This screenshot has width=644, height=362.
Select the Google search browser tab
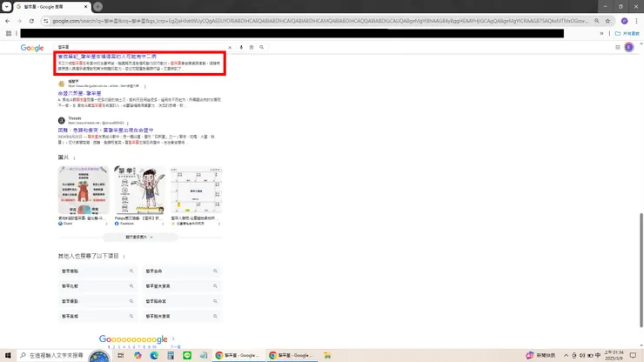[51, 7]
